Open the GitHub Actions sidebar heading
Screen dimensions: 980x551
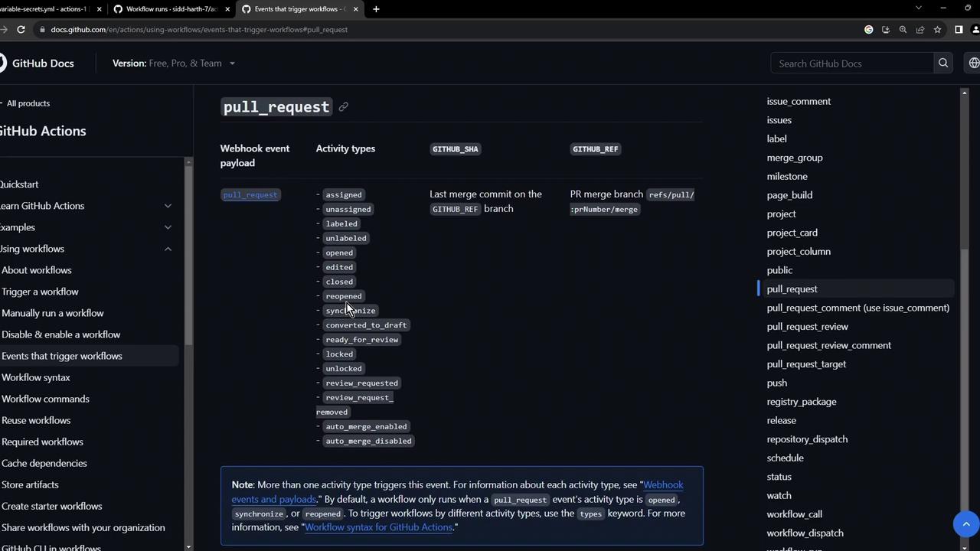[x=43, y=131]
